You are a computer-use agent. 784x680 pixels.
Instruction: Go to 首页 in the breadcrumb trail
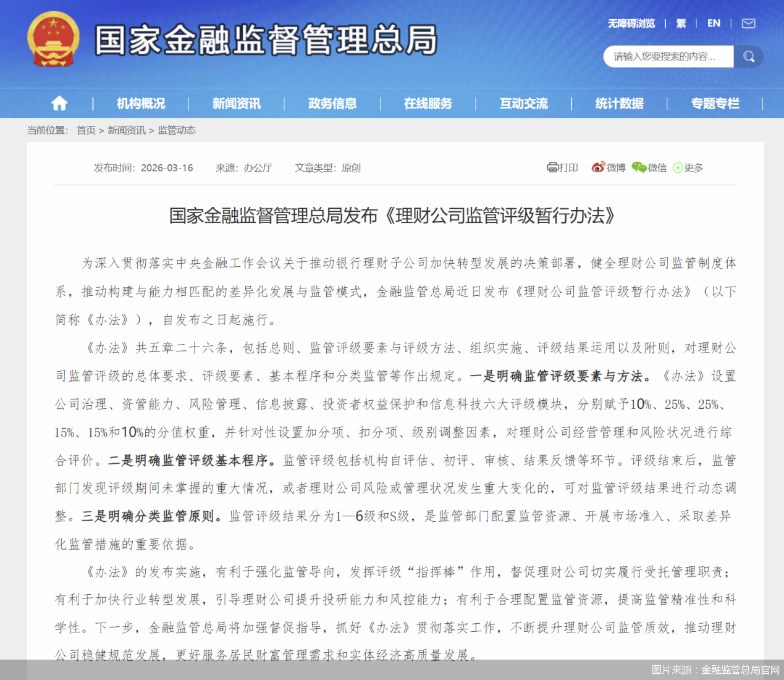tap(86, 130)
